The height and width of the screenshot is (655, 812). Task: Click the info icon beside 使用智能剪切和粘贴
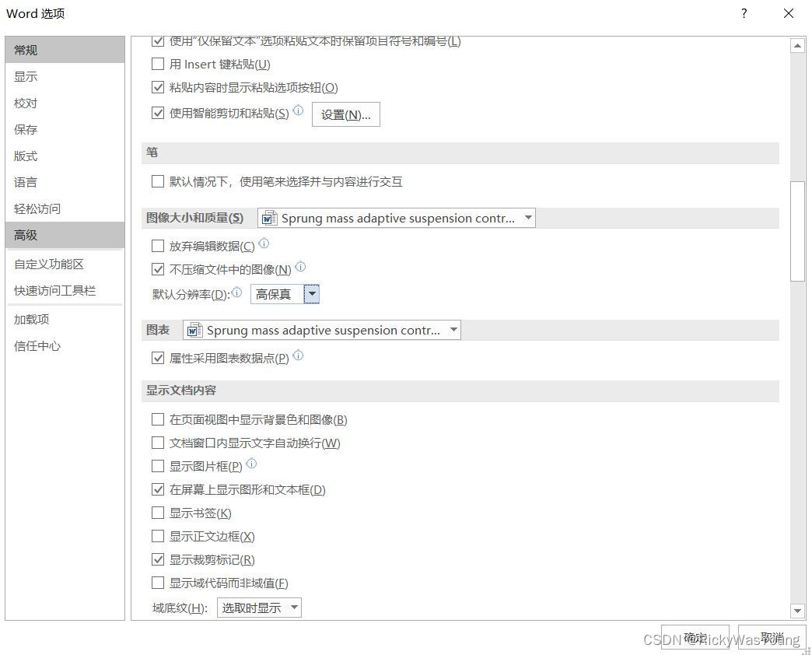297,110
